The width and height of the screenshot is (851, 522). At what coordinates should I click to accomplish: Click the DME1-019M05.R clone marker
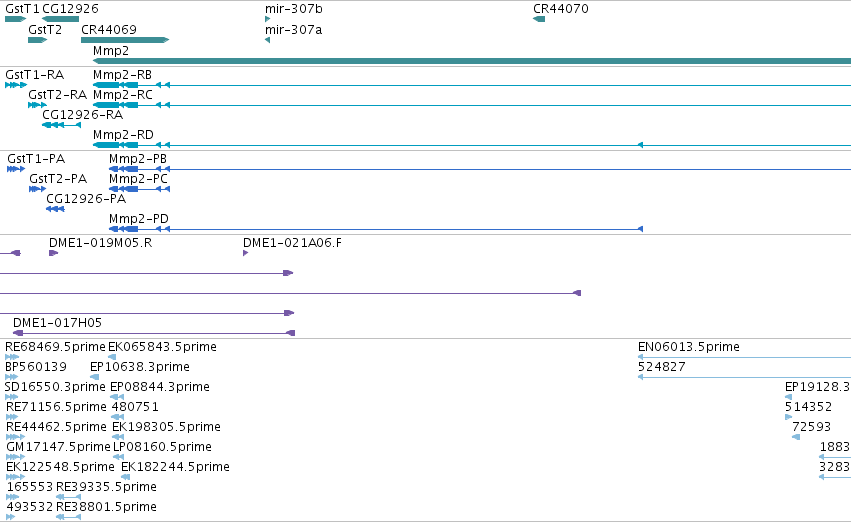pyautogui.click(x=53, y=253)
